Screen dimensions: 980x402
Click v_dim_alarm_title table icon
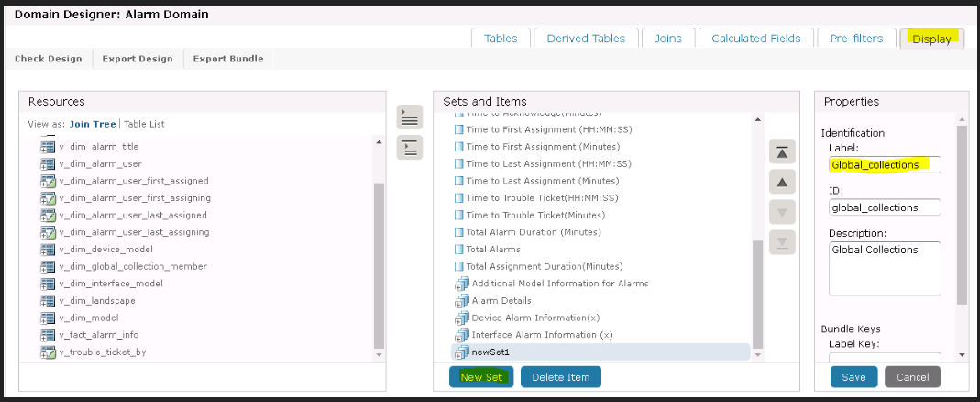48,147
